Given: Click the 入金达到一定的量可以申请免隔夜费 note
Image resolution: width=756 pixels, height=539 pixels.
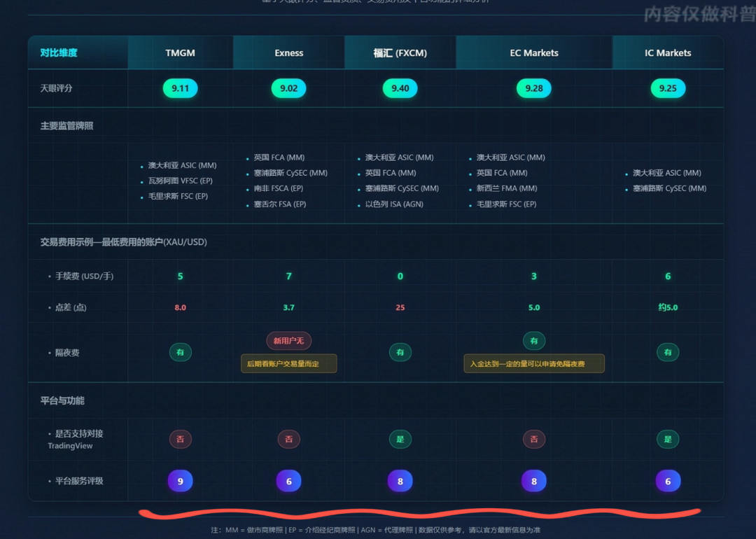Looking at the screenshot, I should (x=533, y=364).
